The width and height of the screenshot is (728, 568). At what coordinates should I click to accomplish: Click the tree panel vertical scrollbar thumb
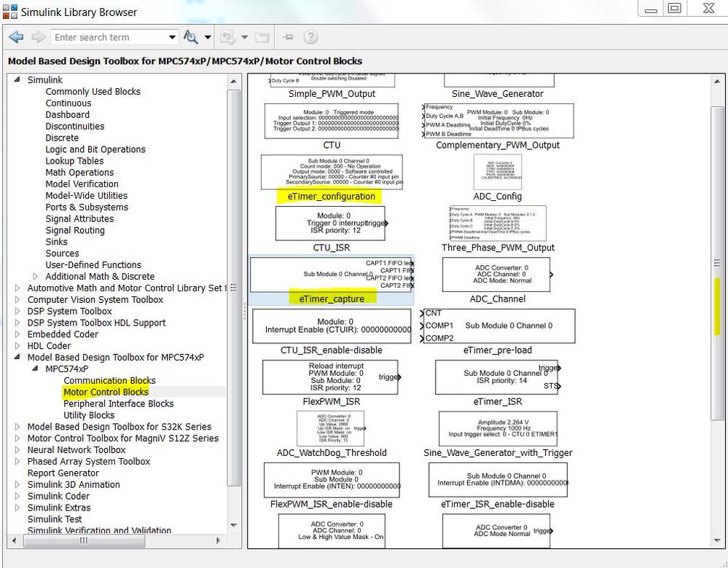pyautogui.click(x=233, y=288)
